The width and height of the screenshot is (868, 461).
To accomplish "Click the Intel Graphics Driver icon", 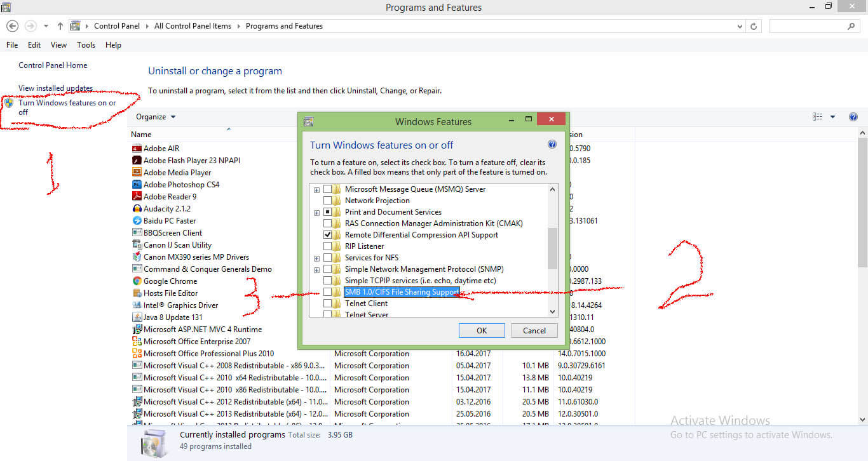I will tap(137, 305).
